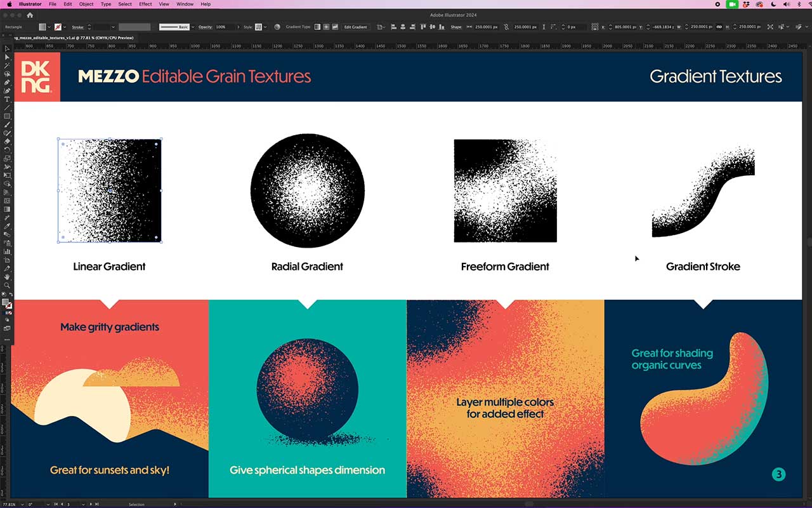Open Edit Toolbar three dots
812x508 pixels.
coord(8,340)
